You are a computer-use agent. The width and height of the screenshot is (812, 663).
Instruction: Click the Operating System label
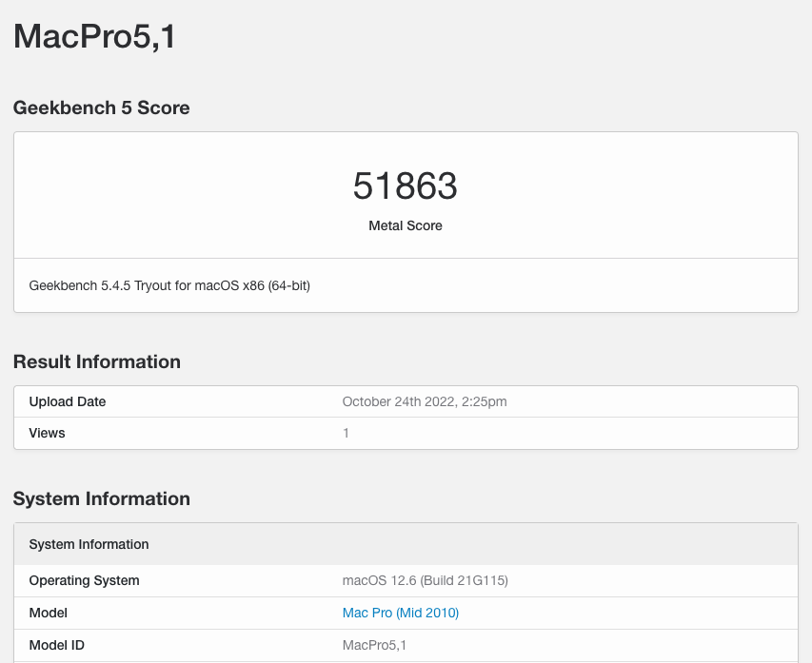(84, 580)
